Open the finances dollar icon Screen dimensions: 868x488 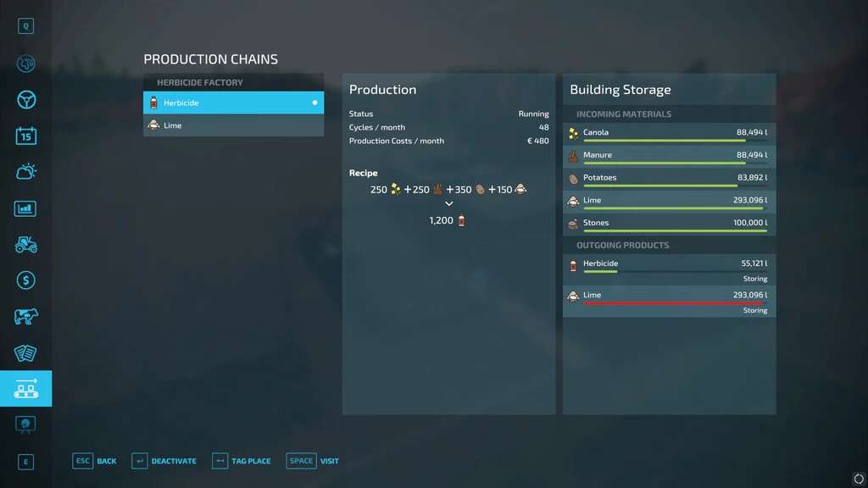pyautogui.click(x=25, y=280)
